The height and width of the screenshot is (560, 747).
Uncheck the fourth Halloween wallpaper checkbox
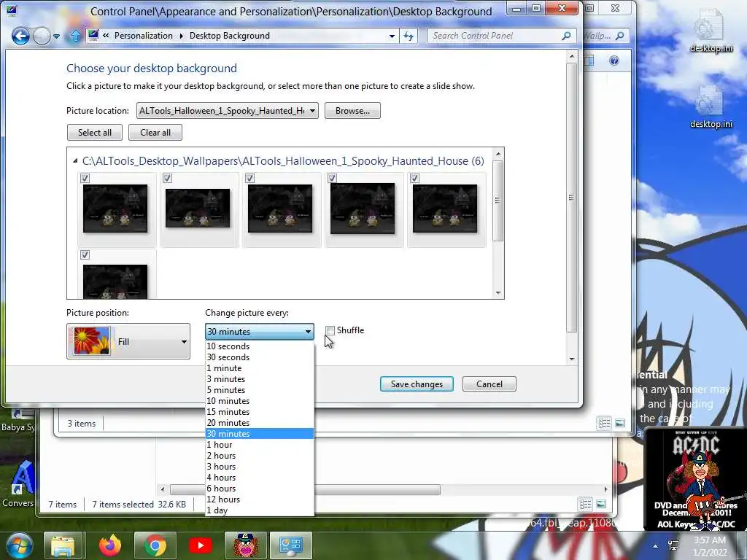point(332,178)
